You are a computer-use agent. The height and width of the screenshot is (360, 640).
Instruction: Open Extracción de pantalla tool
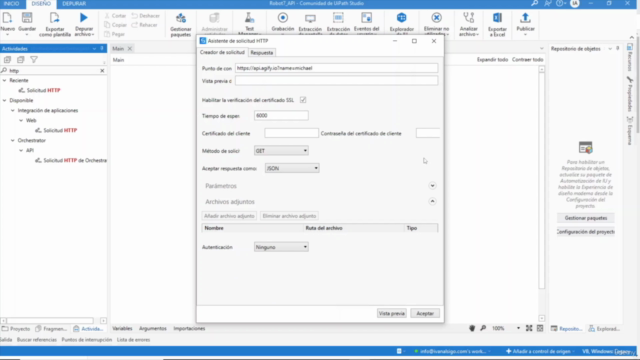pyautogui.click(x=310, y=19)
